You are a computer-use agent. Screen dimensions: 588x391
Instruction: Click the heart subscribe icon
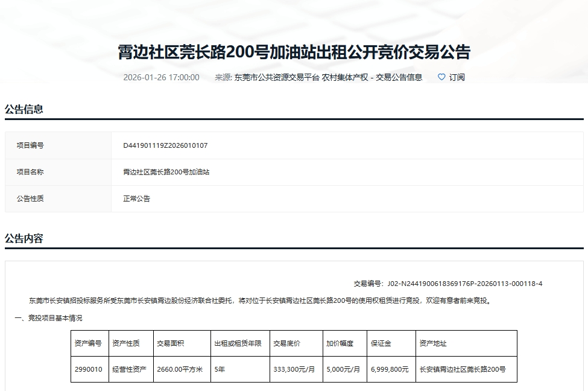click(441, 77)
